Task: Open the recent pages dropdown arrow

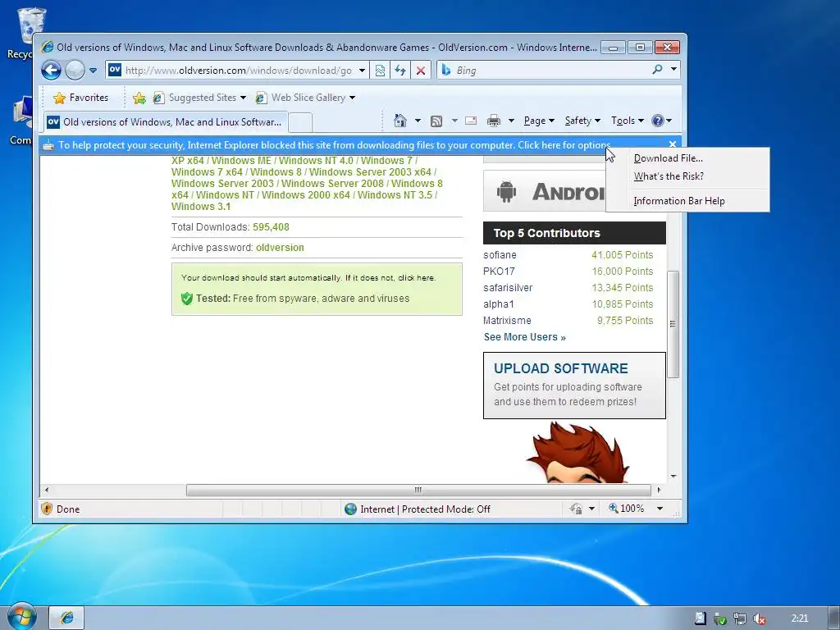Action: point(93,71)
